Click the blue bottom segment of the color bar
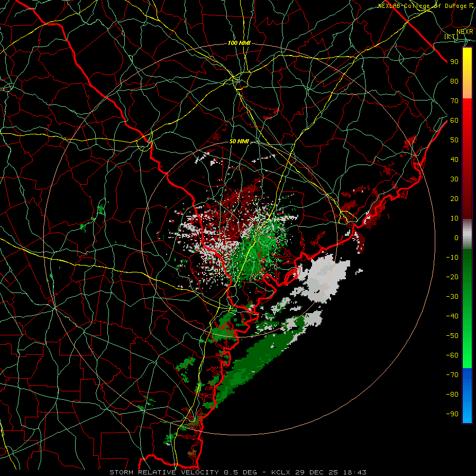This screenshot has height=476, width=476. coord(467,396)
